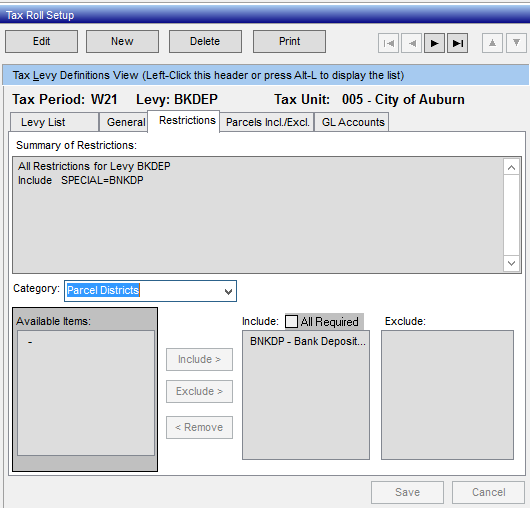This screenshot has width=530, height=508.
Task: Open the Parcels Incl./Excl. tab
Action: pos(267,122)
